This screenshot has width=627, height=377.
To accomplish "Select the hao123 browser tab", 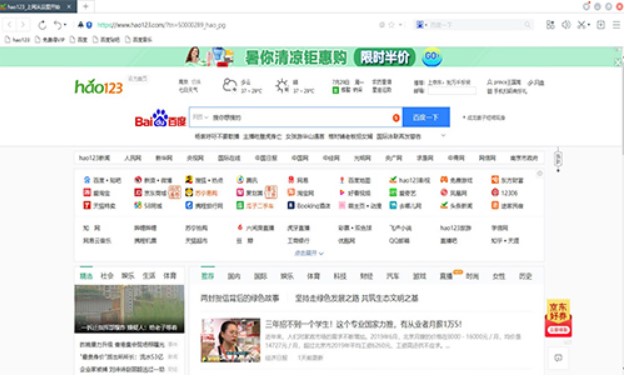I will (x=37, y=6).
